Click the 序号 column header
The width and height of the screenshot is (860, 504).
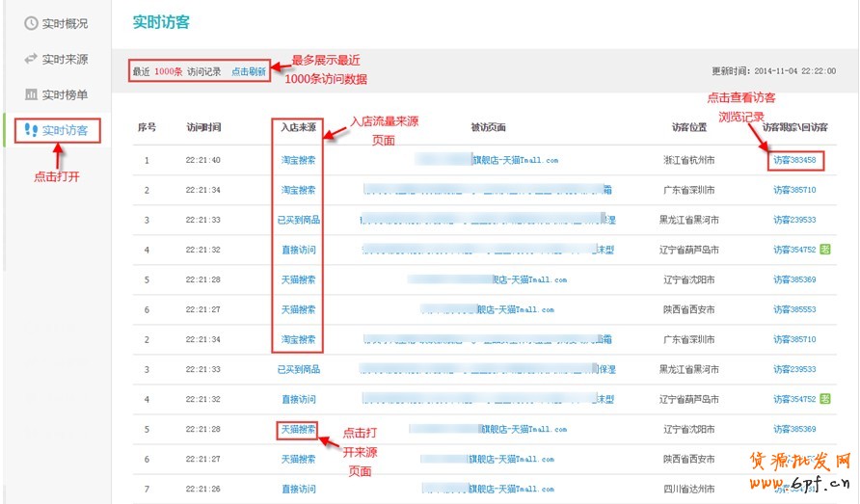(x=147, y=127)
